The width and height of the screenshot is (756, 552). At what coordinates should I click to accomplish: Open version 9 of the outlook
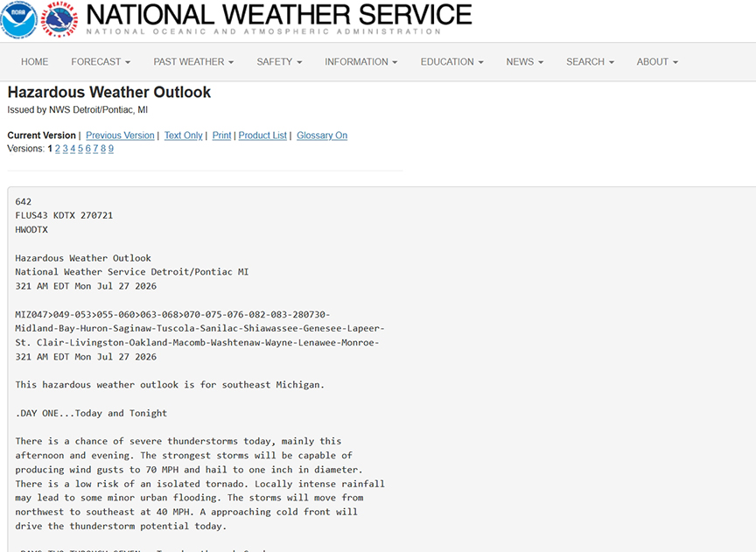111,149
